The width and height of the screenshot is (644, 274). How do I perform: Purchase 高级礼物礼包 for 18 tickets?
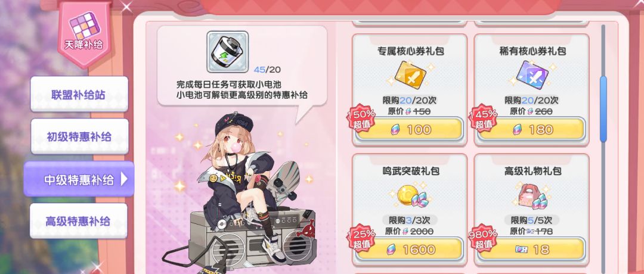coord(531,250)
